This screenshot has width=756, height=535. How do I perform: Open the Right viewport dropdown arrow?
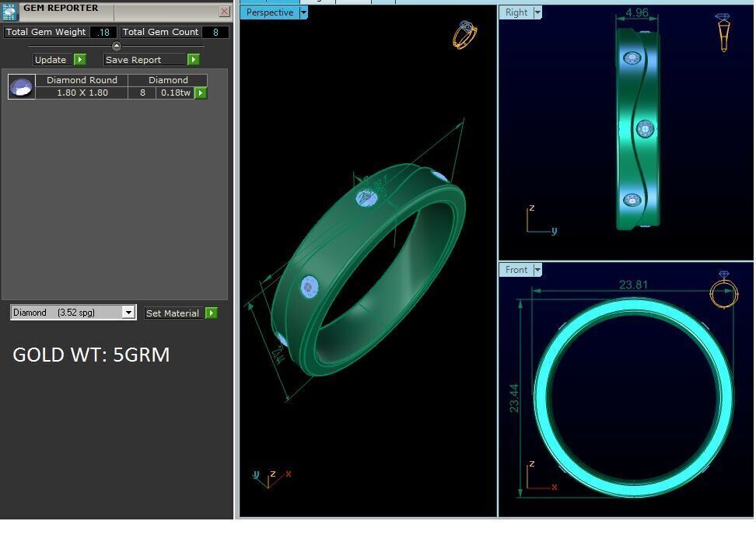(x=537, y=12)
